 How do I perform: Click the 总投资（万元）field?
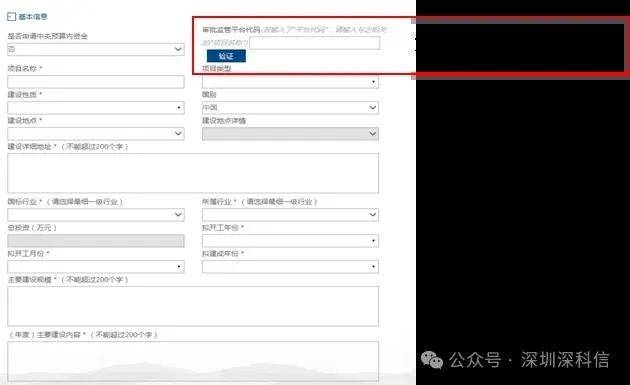(x=96, y=241)
